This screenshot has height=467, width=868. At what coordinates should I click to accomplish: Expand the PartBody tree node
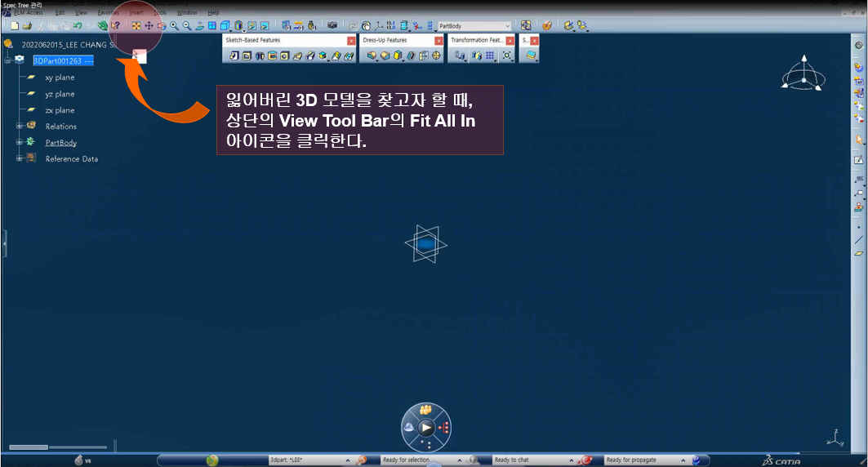pyautogui.click(x=18, y=142)
